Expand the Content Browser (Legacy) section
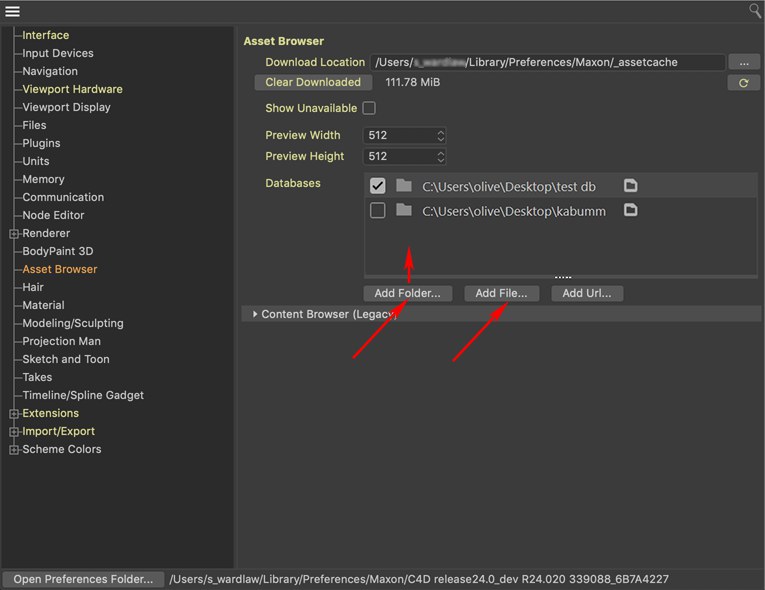The width and height of the screenshot is (765, 590). coord(254,314)
